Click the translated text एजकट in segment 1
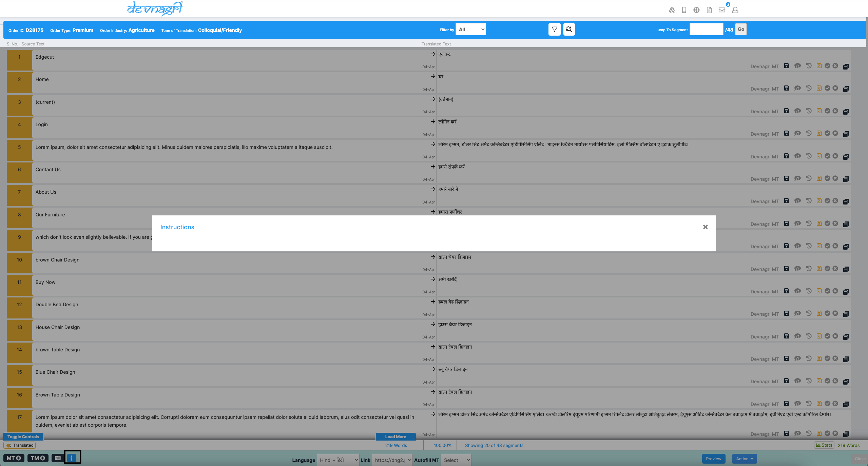 (444, 54)
